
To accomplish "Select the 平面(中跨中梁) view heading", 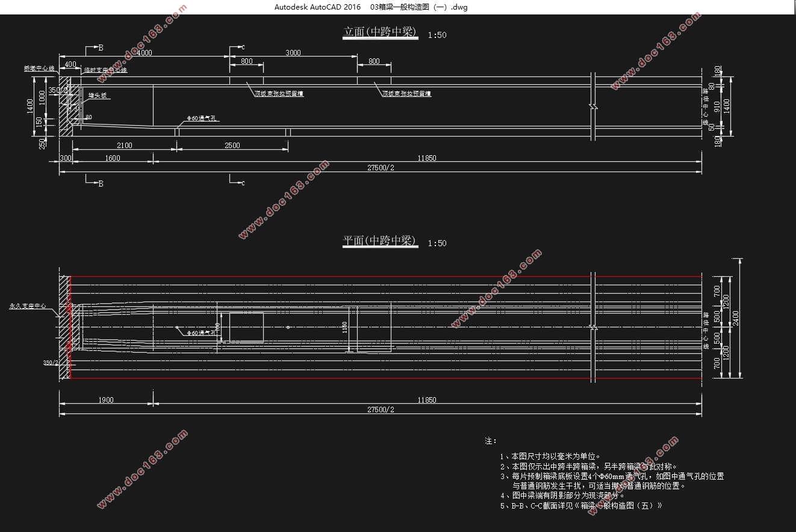I will click(x=380, y=241).
